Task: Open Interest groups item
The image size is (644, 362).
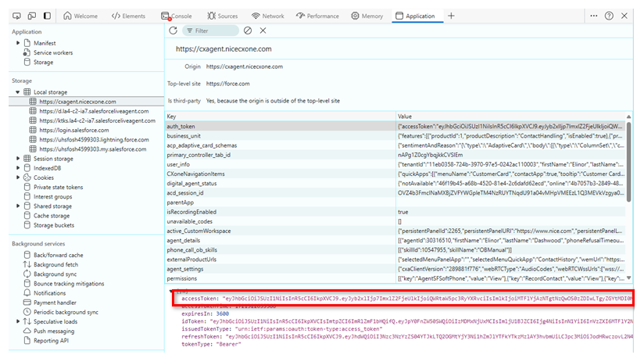Action: coord(52,197)
